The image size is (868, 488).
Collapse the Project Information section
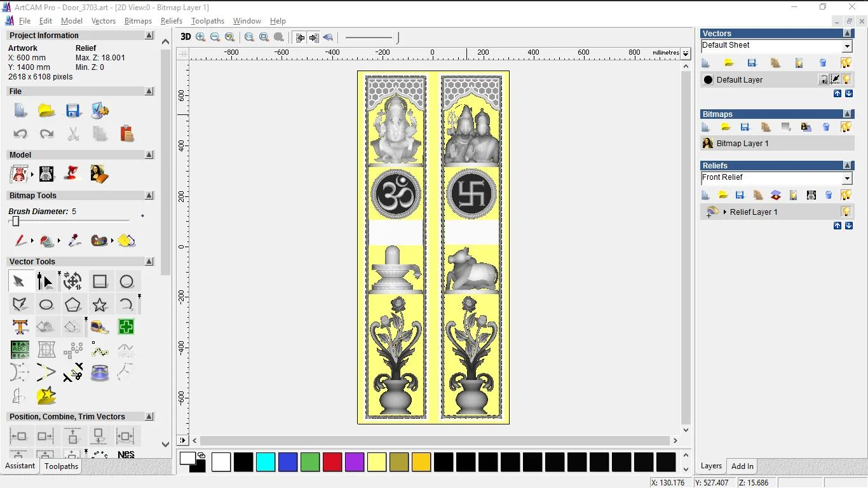149,36
